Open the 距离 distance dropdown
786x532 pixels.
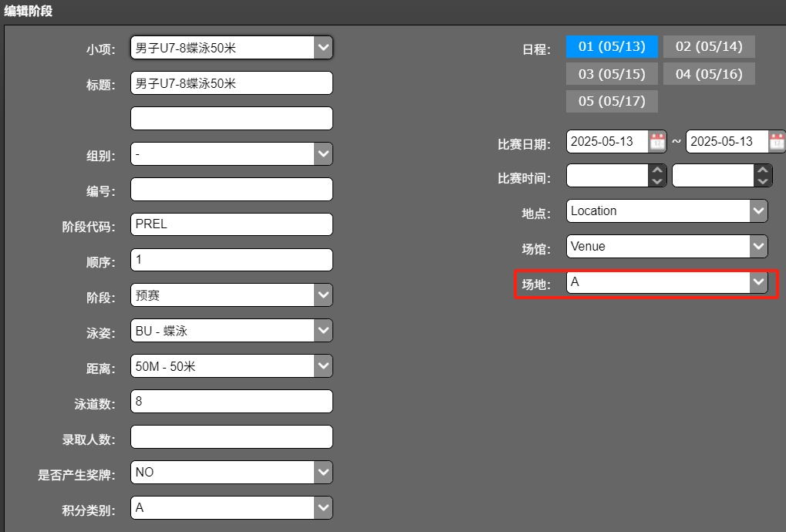click(x=323, y=366)
